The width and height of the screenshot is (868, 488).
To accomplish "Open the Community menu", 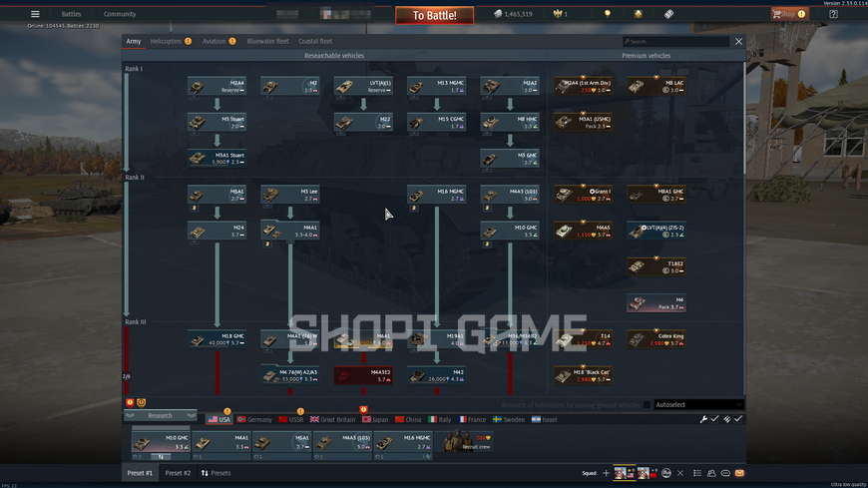I will (120, 14).
